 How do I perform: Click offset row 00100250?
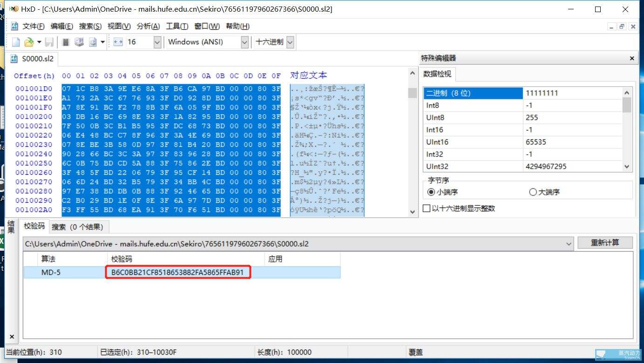coord(34,163)
